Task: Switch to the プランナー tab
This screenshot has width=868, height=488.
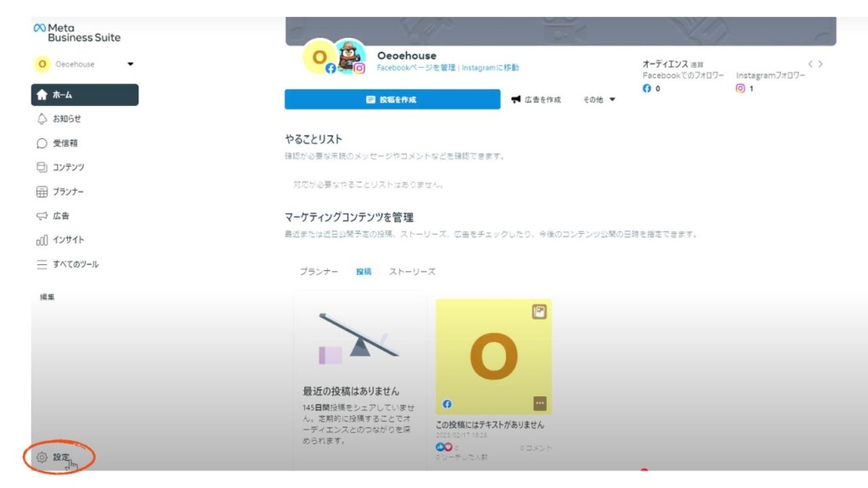Action: tap(319, 272)
